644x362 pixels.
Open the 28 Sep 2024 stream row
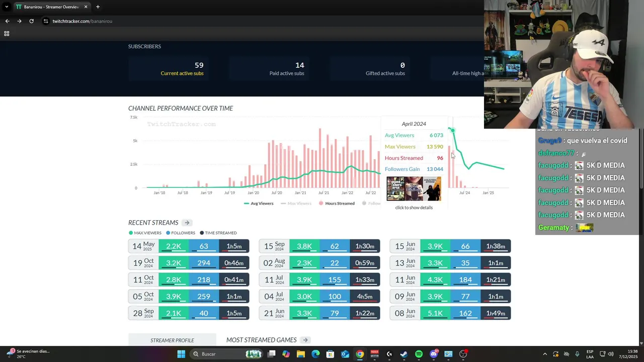coord(189,313)
